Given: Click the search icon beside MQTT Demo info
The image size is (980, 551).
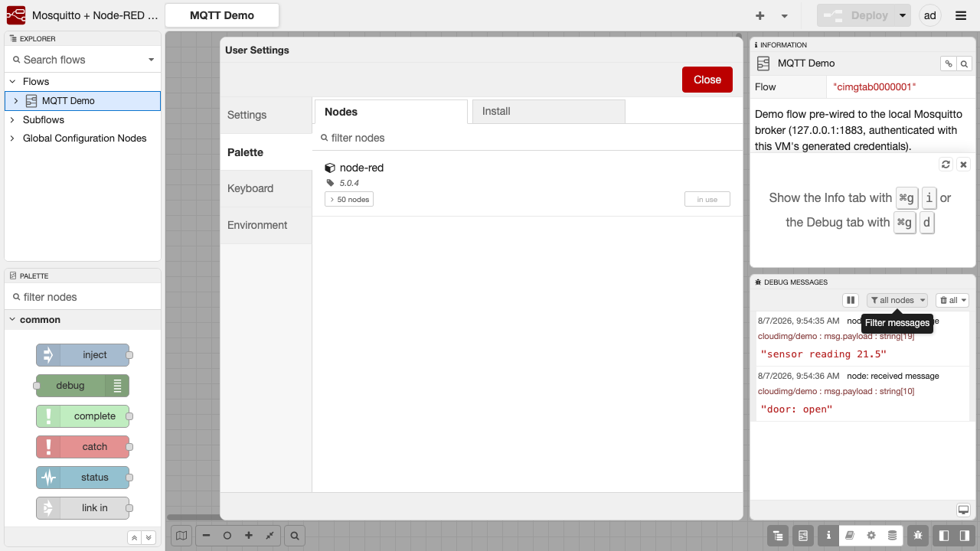Looking at the screenshot, I should click(965, 64).
